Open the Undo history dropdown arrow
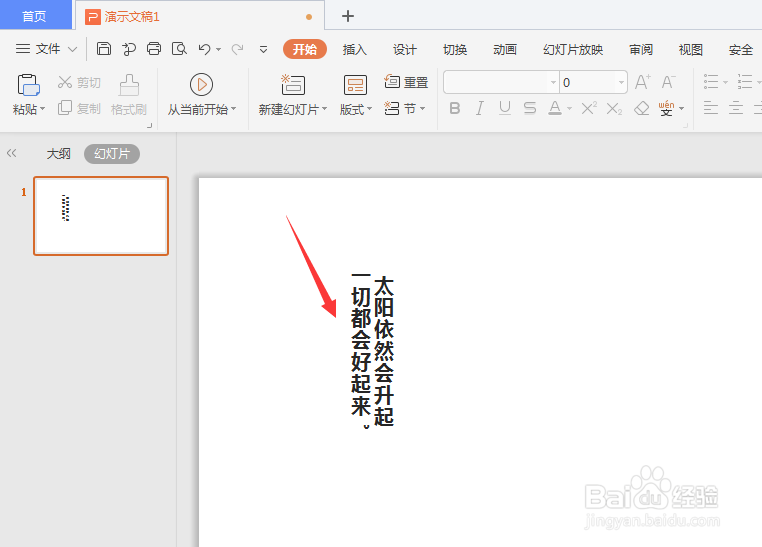This screenshot has width=762, height=547. (218, 49)
